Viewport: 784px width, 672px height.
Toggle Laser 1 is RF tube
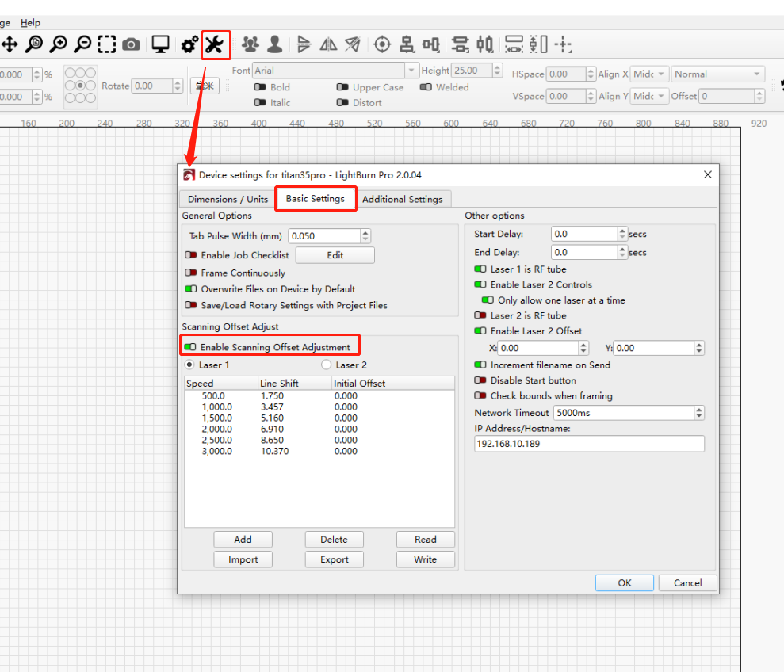(480, 269)
